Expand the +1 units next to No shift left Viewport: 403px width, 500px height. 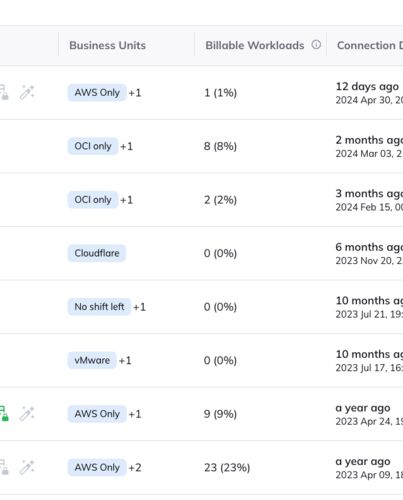coord(140,307)
